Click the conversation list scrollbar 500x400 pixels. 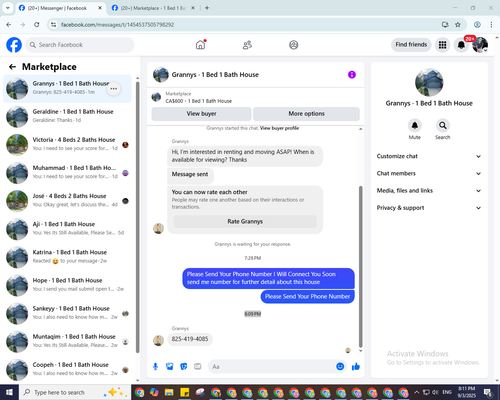point(138,217)
